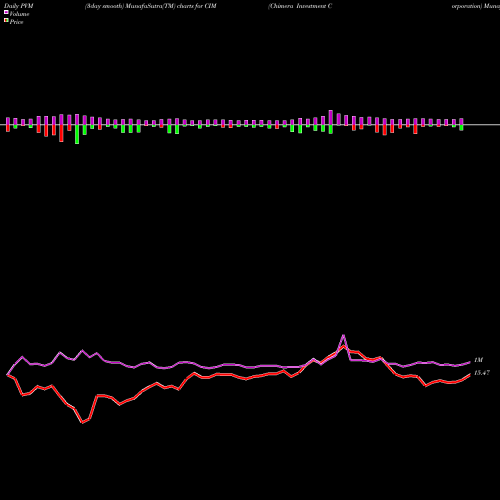
Task: Click the '(3day smooth) MunafaSutra(TM) charts for CIM' heading
Action: 151,6
